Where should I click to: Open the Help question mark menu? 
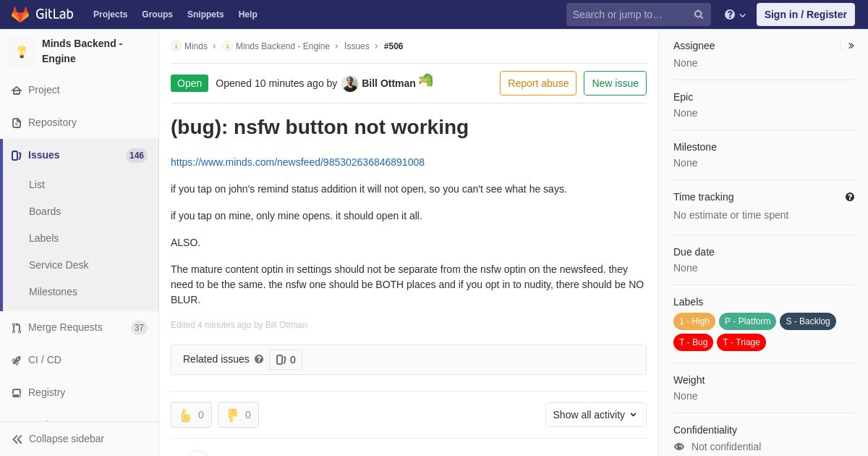[735, 14]
